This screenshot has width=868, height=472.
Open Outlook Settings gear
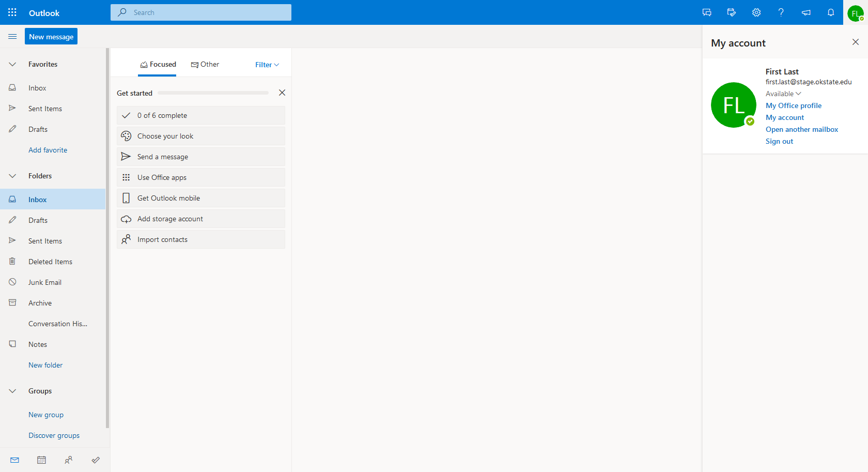[756, 12]
